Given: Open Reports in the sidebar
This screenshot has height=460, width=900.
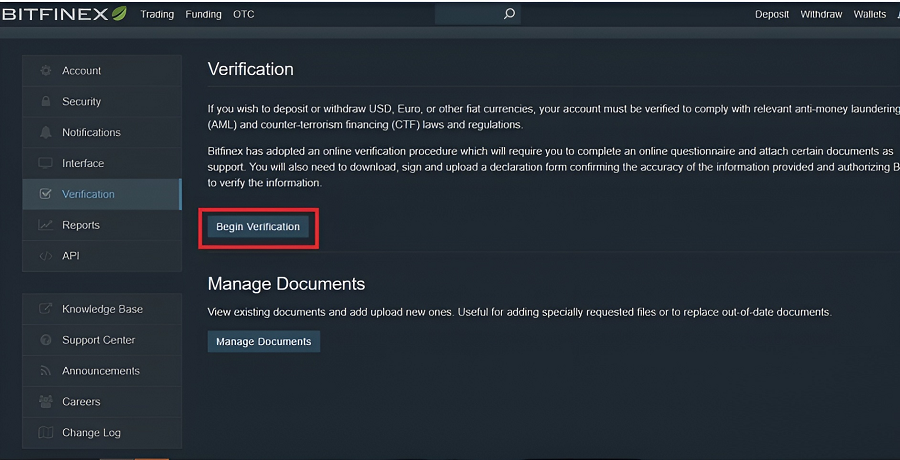Looking at the screenshot, I should click(102, 225).
